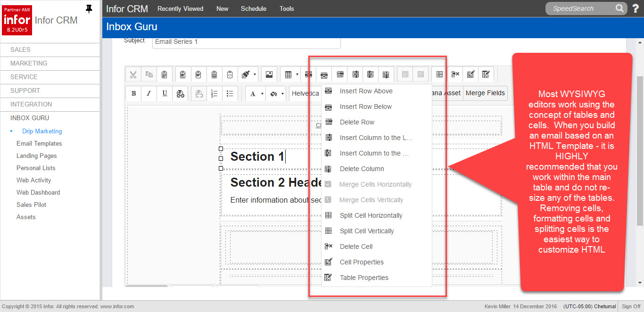Screen dimensions: 644x312
Task: Choose Delete Row from the menu
Action: click(376, 122)
